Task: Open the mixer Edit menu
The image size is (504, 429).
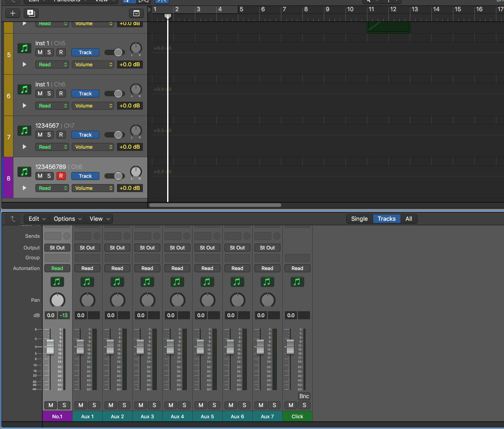Action: 37,219
